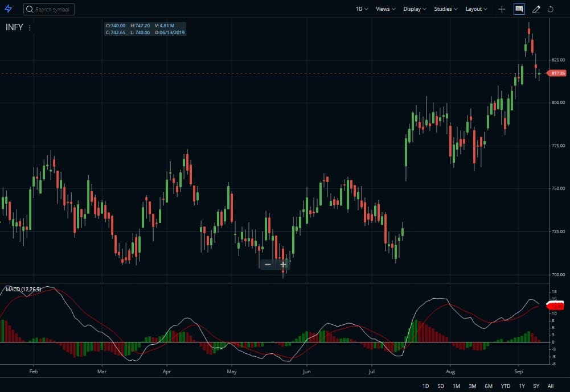
Task: Click the C:742.65 close value
Action: coord(115,32)
